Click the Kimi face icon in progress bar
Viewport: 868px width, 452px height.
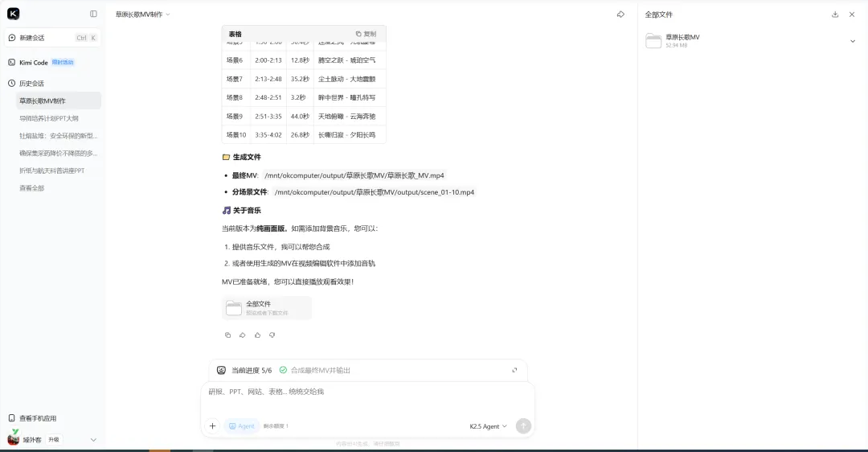pos(222,370)
